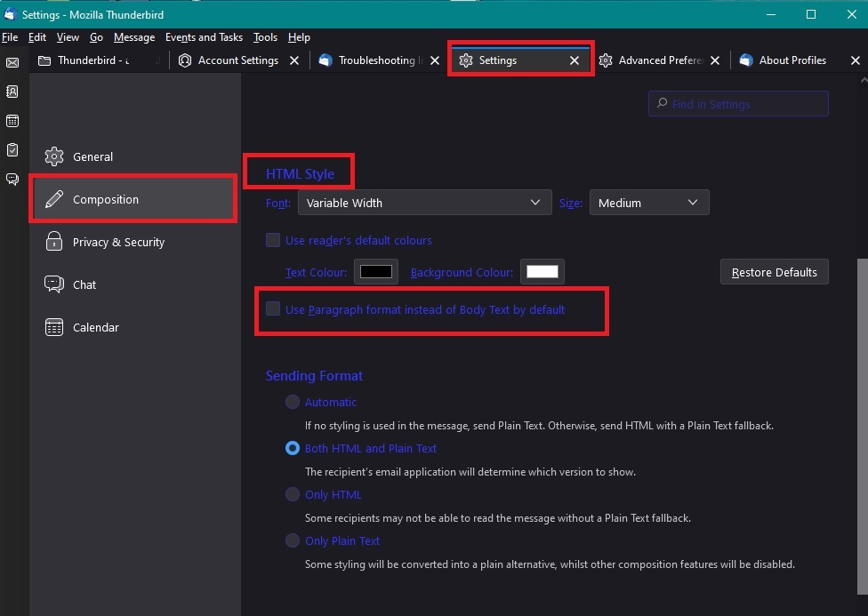
Task: Select the Automatic sending format option
Action: (x=292, y=402)
